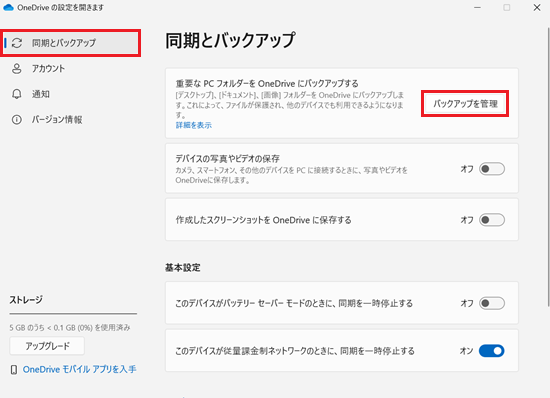Open OneDrive モバイル アプリを入手 link
Image resolution: width=550 pixels, height=398 pixels.
tap(79, 369)
